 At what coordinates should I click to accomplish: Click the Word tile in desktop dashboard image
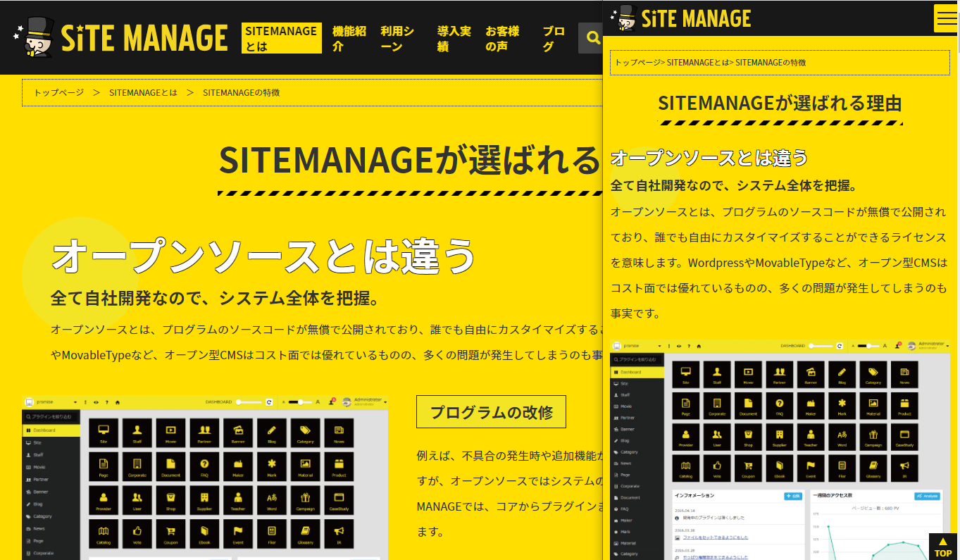point(272,500)
